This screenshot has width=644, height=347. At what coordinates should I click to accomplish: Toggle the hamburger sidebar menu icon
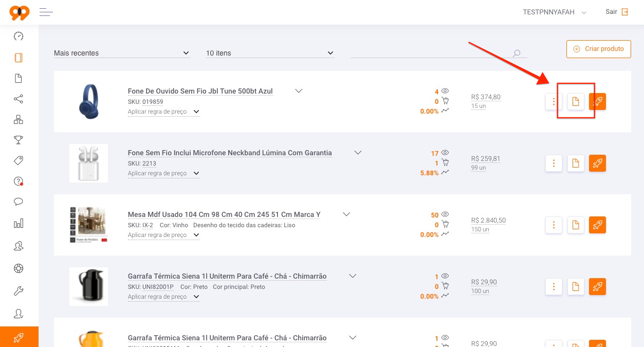click(x=46, y=12)
